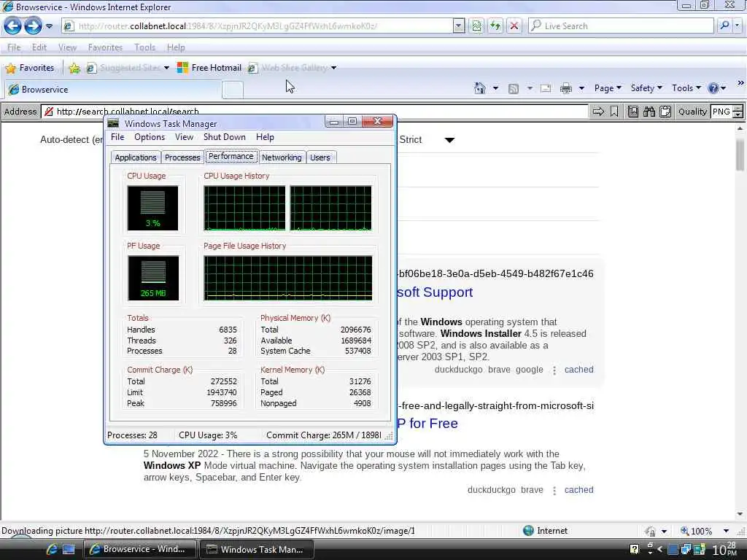Screen dimensions: 747x560
Task: Click the page vertical scrollbar thumb
Action: coord(740,155)
